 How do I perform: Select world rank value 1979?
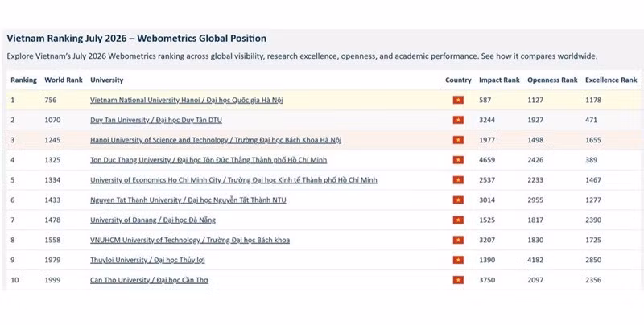(x=52, y=260)
